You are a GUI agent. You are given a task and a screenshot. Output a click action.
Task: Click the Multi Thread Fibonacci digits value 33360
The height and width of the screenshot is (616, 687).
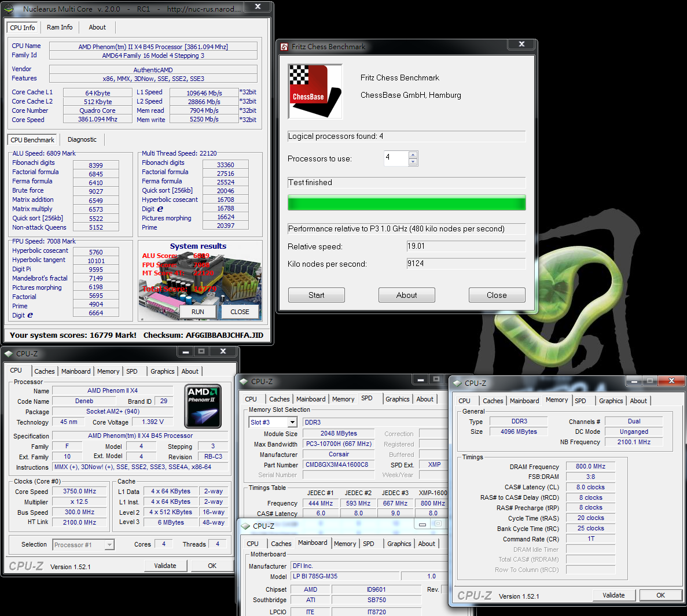click(x=226, y=165)
